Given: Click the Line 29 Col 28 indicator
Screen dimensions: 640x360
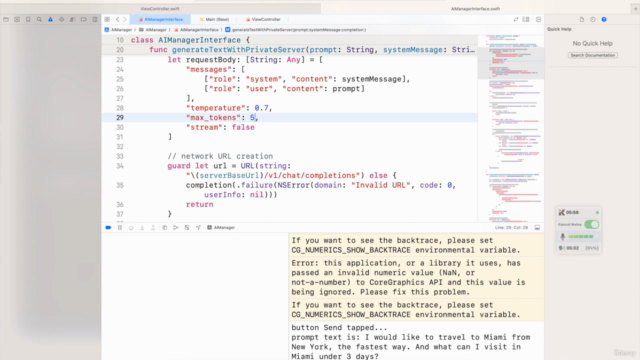Looking at the screenshot, I should point(511,227).
